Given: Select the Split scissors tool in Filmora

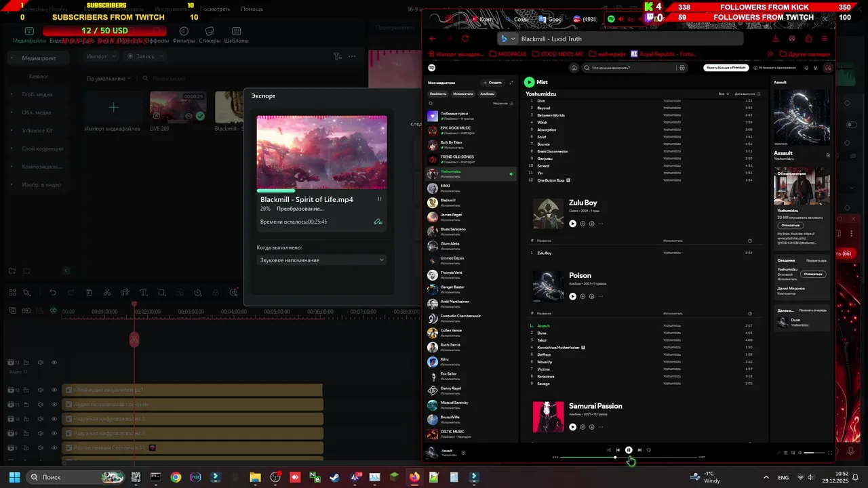Looking at the screenshot, I should 107,293.
